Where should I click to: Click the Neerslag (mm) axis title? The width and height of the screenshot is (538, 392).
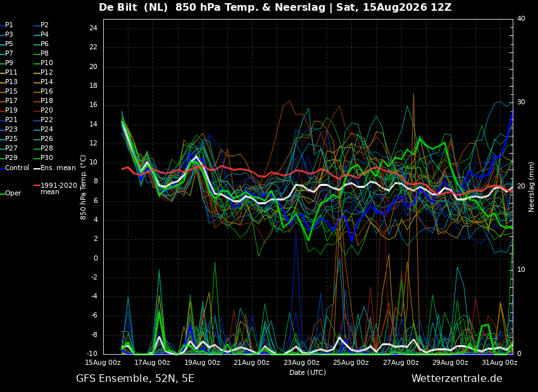(531, 187)
